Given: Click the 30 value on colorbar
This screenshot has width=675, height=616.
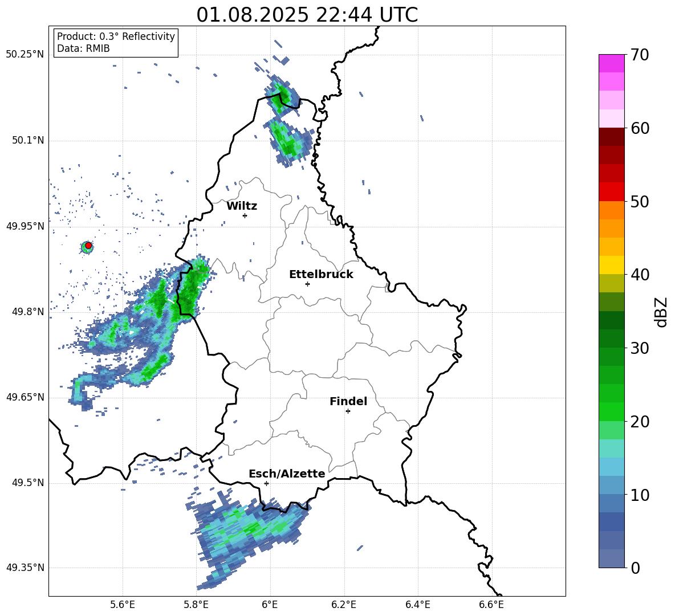Looking at the screenshot, I should 640,348.
